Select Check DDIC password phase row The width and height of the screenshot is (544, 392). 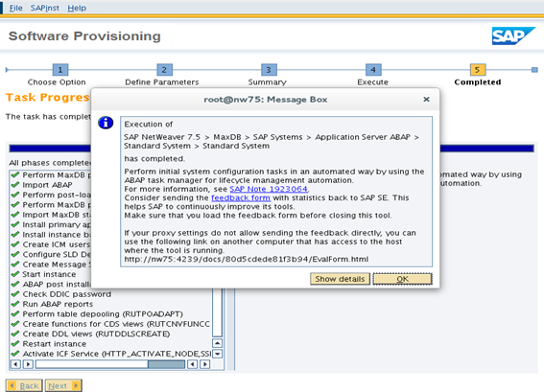(x=110, y=294)
